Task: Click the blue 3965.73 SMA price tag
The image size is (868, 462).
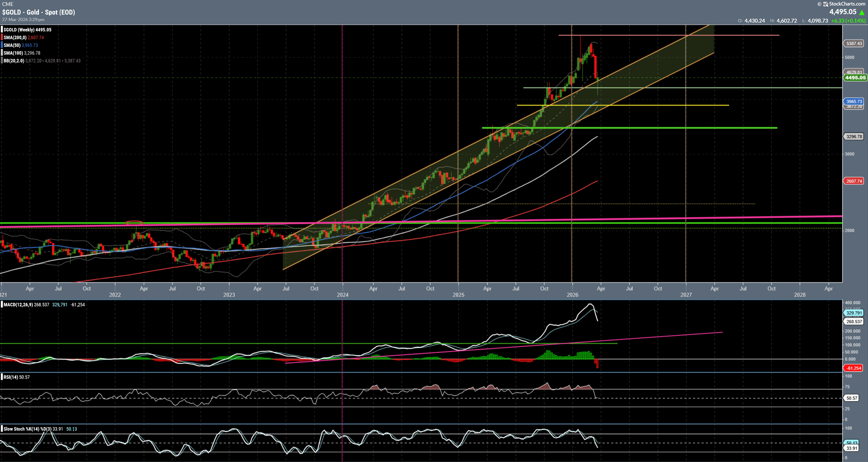Action: (x=854, y=102)
